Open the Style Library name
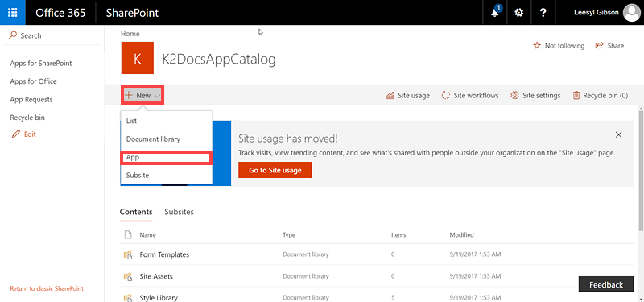The width and height of the screenshot is (644, 302). pos(159,298)
